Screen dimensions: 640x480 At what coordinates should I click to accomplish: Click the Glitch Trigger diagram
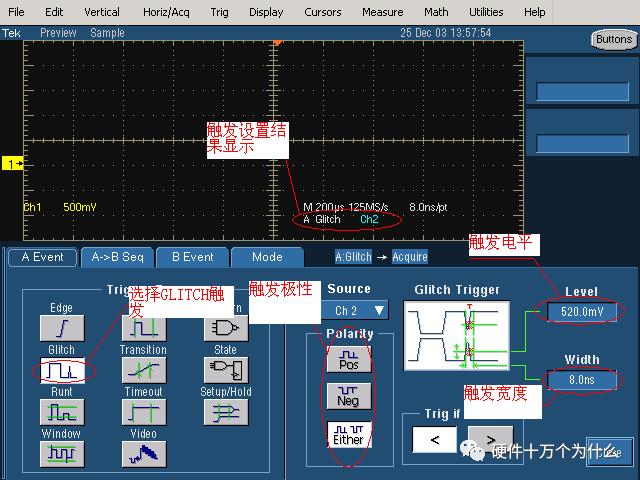click(x=457, y=336)
